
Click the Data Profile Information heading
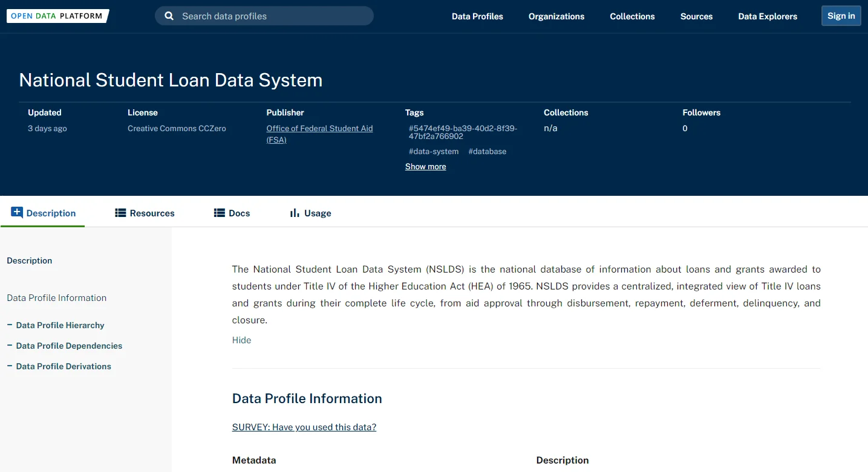(307, 399)
